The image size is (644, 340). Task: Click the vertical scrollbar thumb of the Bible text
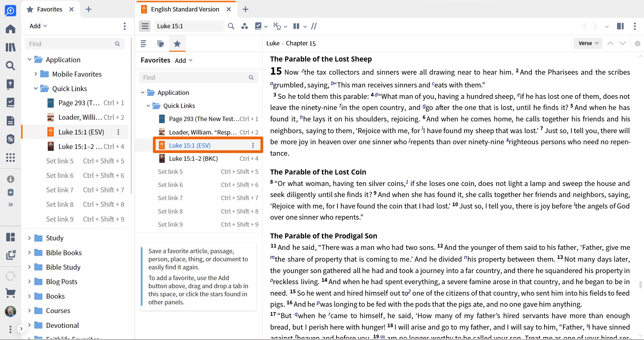[x=641, y=285]
